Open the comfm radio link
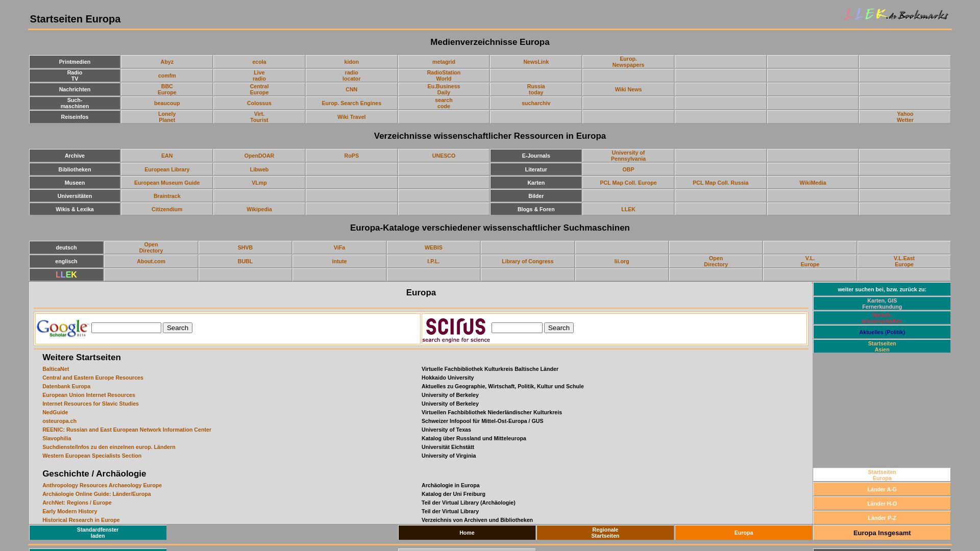This screenshot has width=980, height=551. click(167, 76)
